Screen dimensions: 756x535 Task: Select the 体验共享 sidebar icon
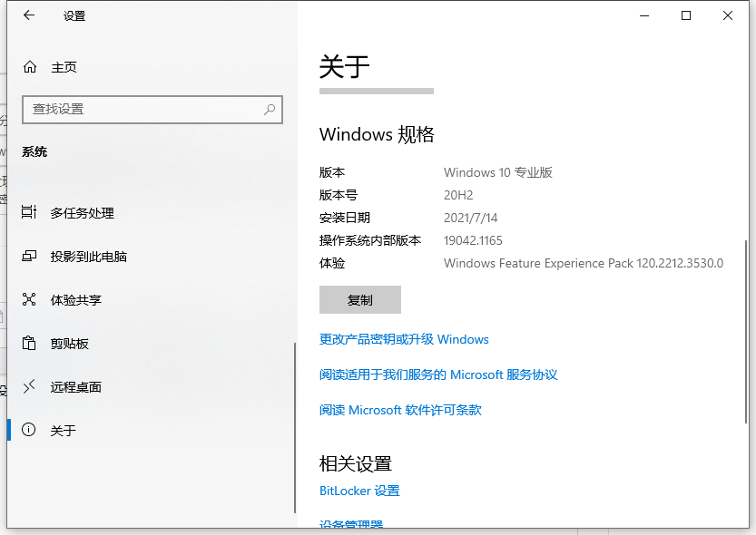(x=31, y=300)
